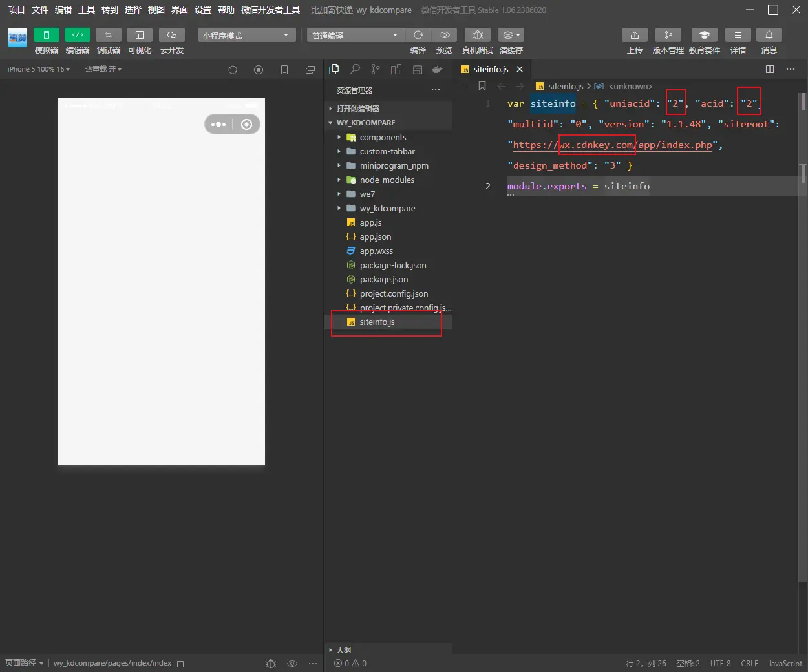Click the 真机调试 remote debug icon

pyautogui.click(x=478, y=35)
